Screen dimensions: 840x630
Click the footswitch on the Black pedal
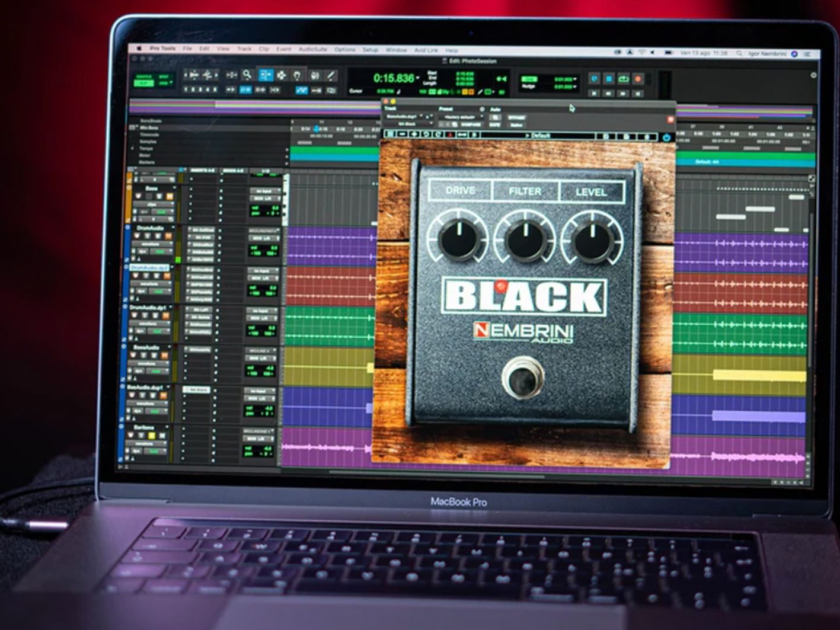(x=522, y=378)
